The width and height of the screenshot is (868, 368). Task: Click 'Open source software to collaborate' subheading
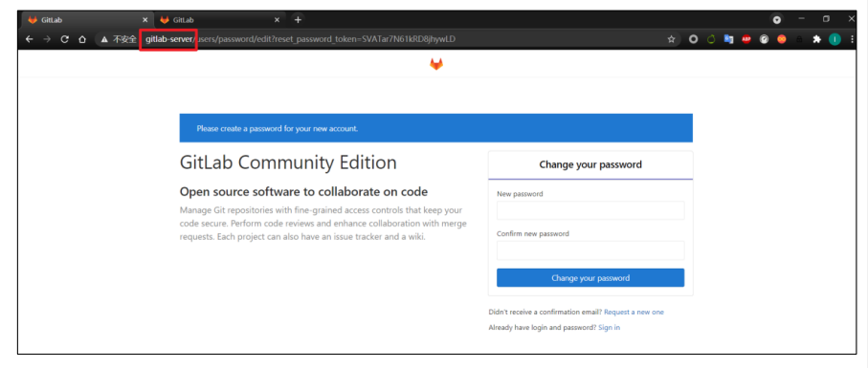pyautogui.click(x=304, y=192)
